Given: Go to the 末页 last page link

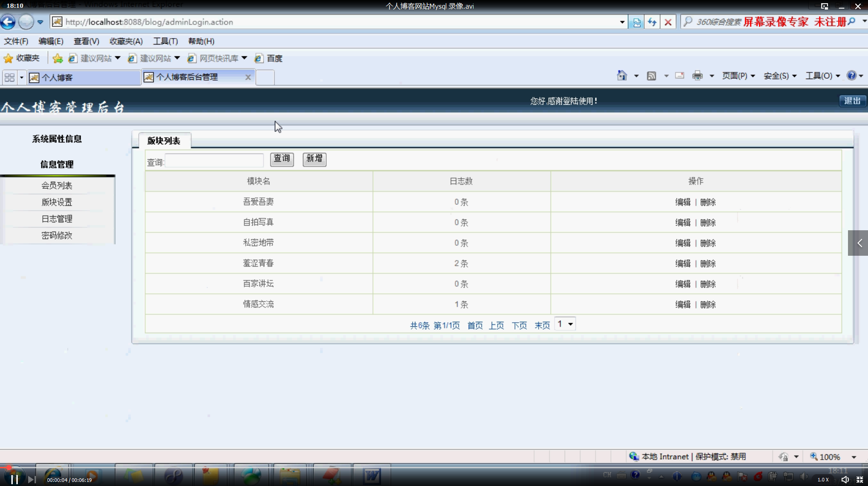Looking at the screenshot, I should pos(542,325).
